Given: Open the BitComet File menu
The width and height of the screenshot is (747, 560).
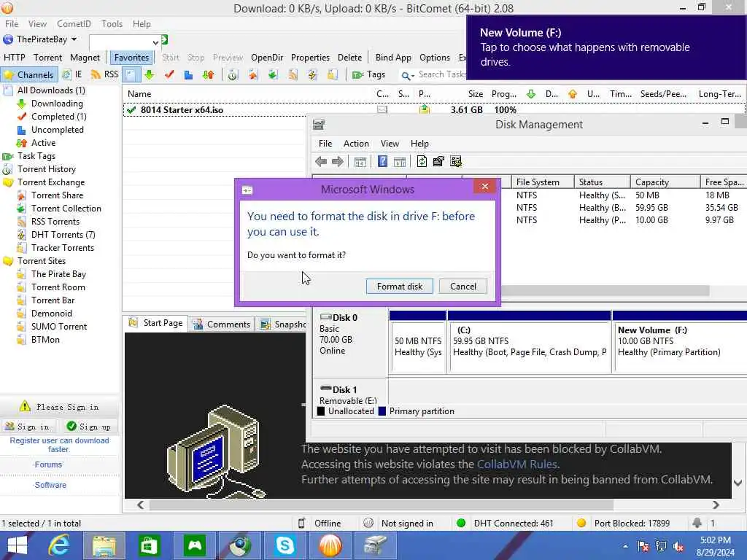Looking at the screenshot, I should point(12,24).
